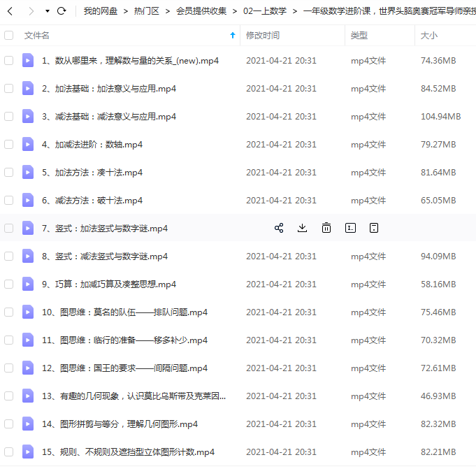Click video icon of 14、图形拼剪与等分 file
This screenshot has width=476, height=469.
[x=28, y=424]
